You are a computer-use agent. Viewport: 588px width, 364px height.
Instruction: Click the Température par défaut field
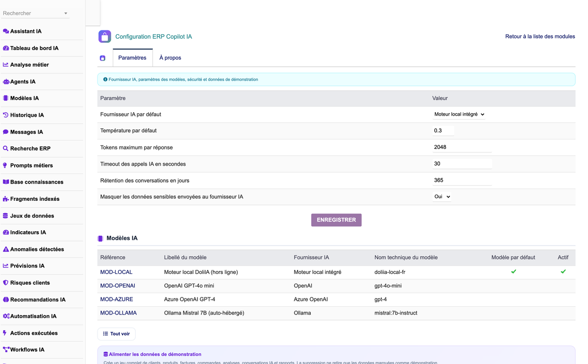click(443, 131)
